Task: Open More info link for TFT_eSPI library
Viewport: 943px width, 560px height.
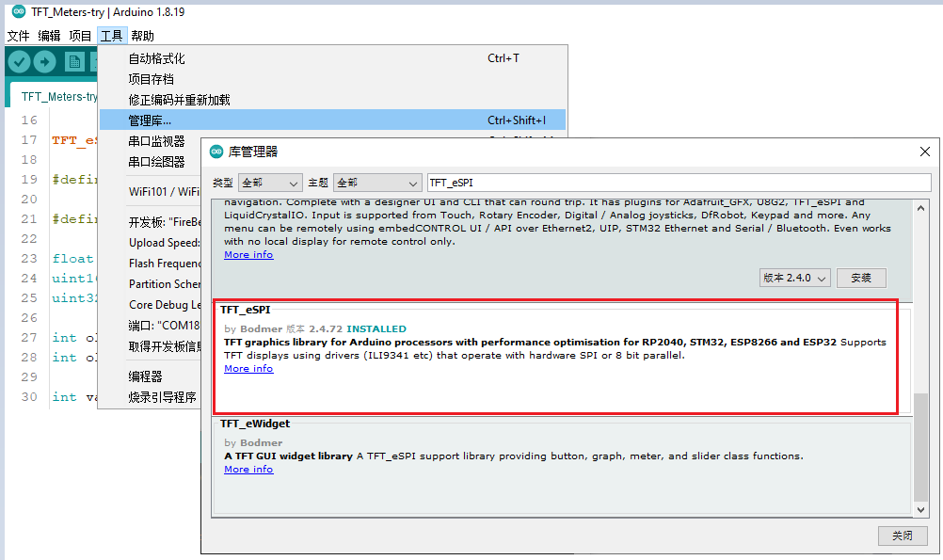Action: [248, 369]
